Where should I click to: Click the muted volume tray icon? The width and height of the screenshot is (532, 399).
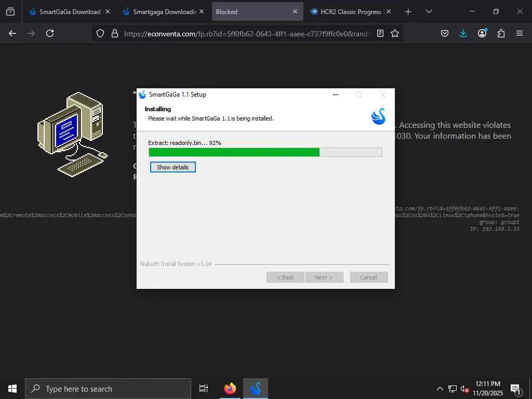pyautogui.click(x=464, y=389)
